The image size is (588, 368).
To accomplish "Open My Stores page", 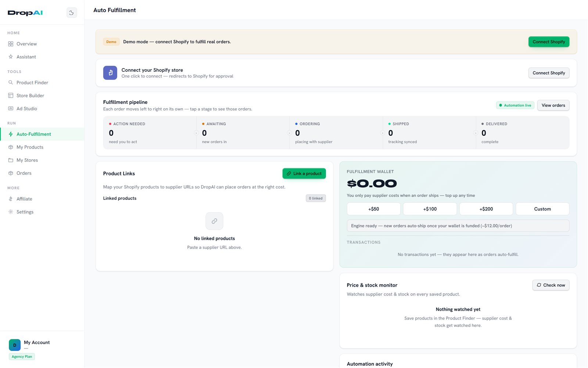I will click(42, 160).
